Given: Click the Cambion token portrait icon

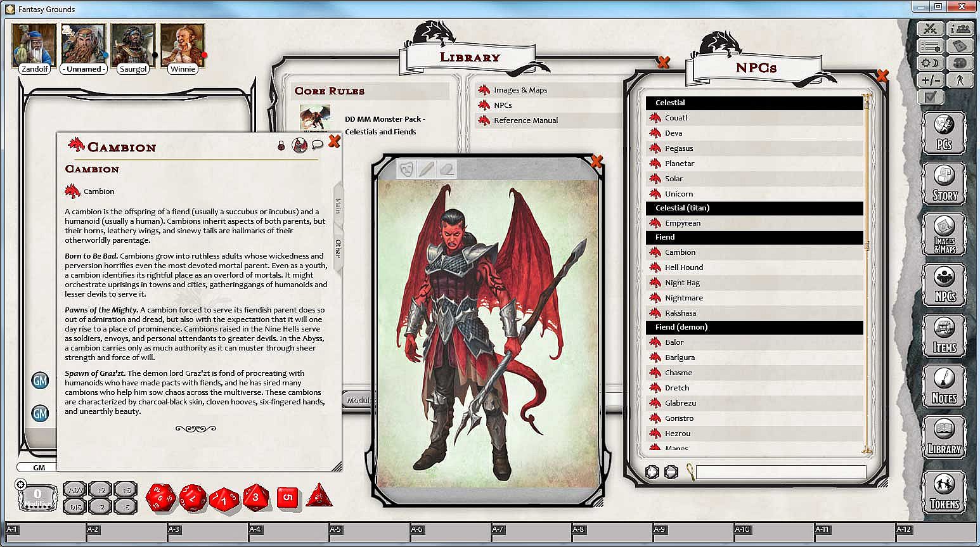Looking at the screenshot, I should point(299,145).
